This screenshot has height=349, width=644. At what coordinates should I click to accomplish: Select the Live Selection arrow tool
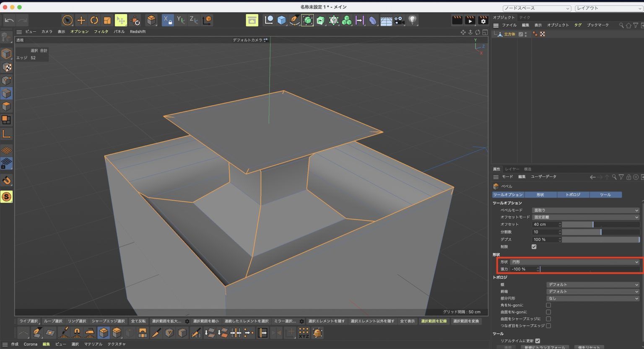(x=67, y=20)
